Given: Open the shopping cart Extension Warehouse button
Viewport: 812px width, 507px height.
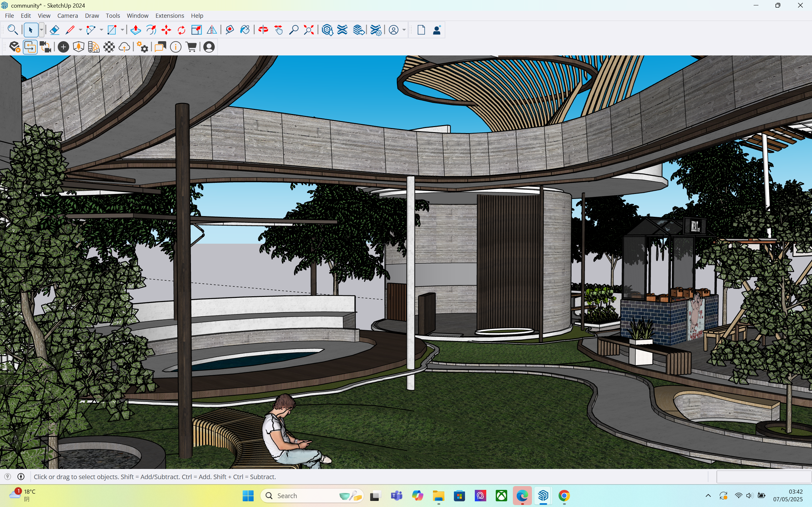Looking at the screenshot, I should click(x=191, y=47).
